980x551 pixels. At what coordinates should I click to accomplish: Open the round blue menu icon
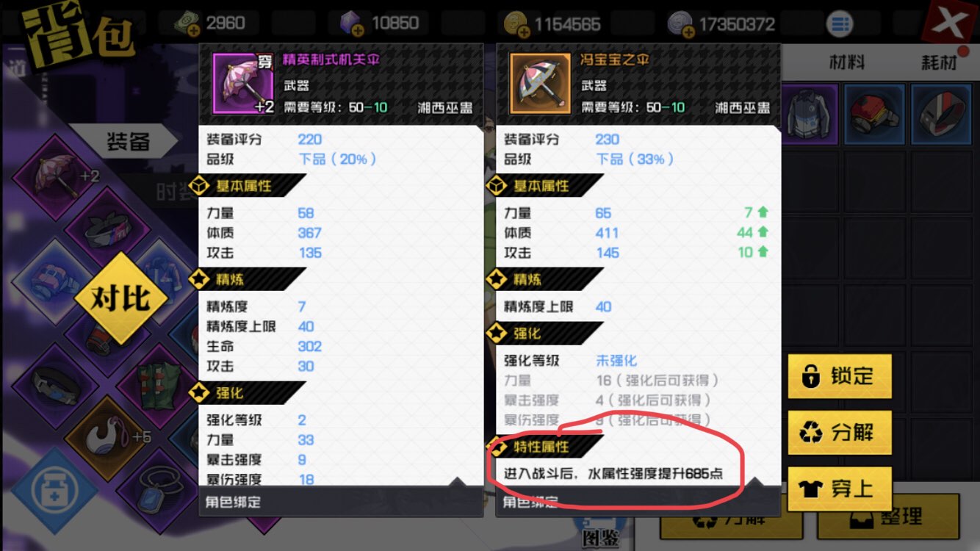pyautogui.click(x=840, y=24)
